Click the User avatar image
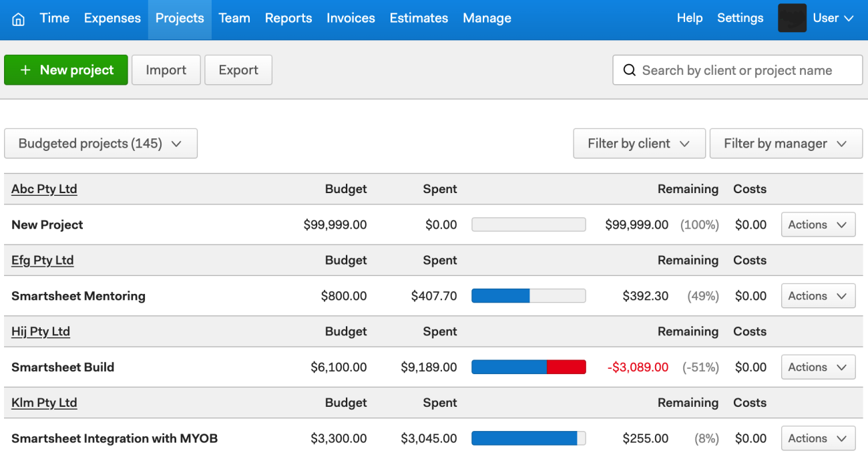This screenshot has width=868, height=457. (792, 18)
